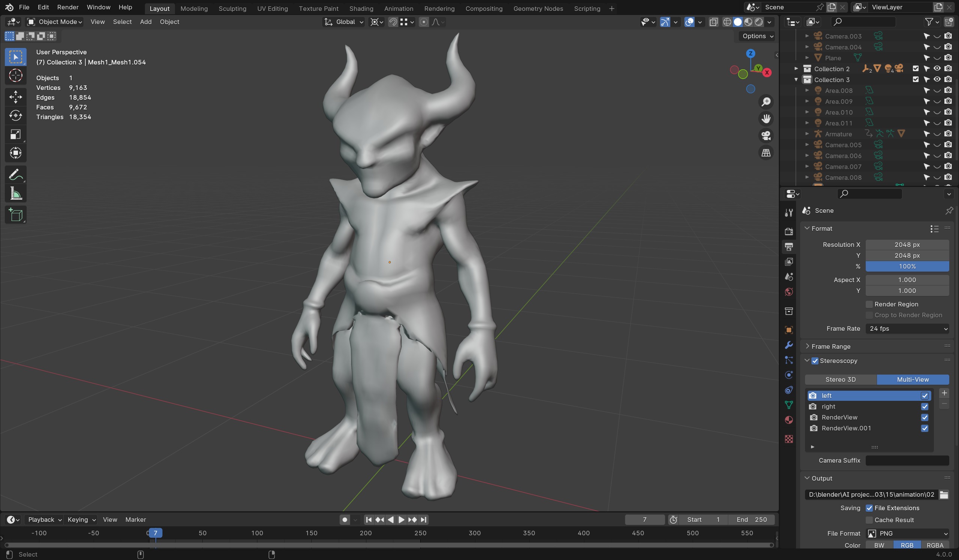
Task: Open the Frame Rate 24 fps dropdown
Action: click(x=907, y=329)
